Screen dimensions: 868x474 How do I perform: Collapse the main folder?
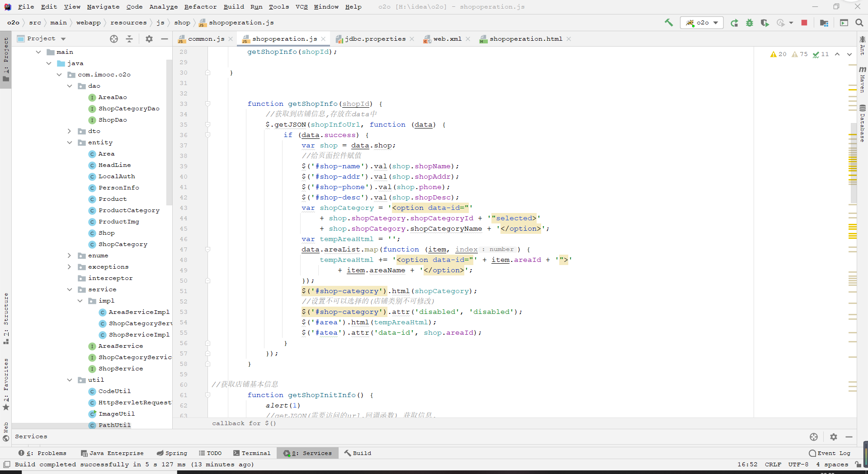click(x=38, y=52)
